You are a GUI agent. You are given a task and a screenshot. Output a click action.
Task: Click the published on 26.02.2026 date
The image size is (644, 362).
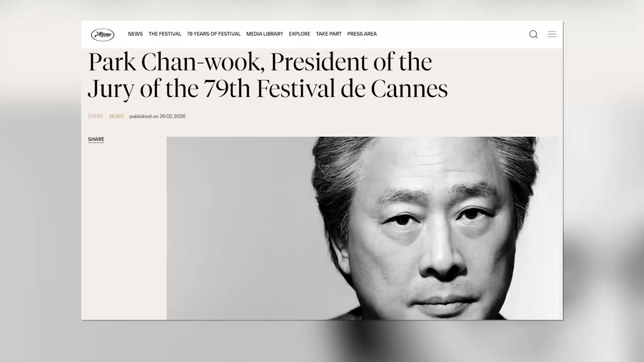coord(157,116)
